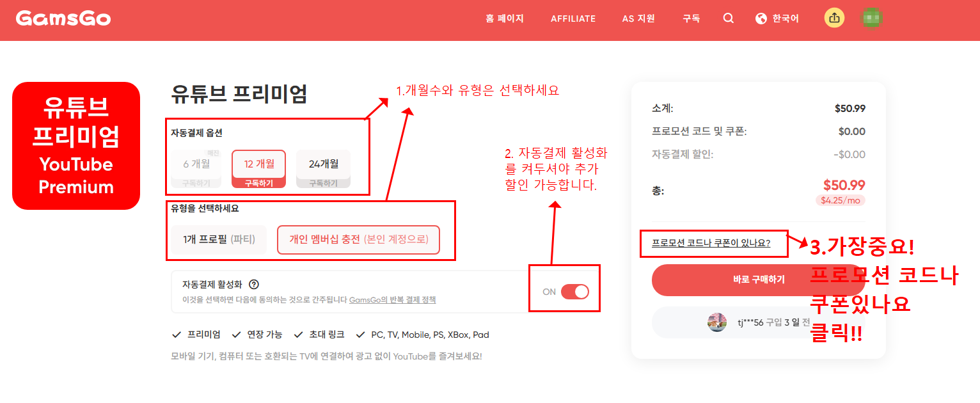Click the 자동결제 할인 label

[x=683, y=154]
